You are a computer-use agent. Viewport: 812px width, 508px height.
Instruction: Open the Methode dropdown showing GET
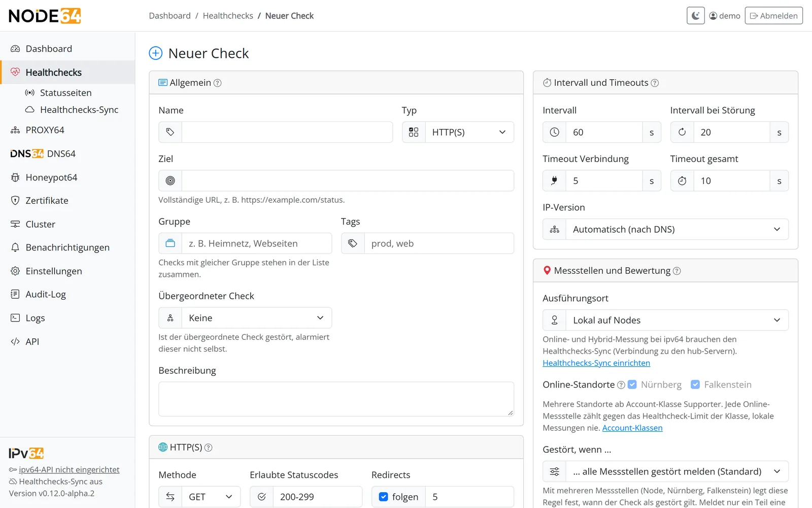[x=211, y=497]
